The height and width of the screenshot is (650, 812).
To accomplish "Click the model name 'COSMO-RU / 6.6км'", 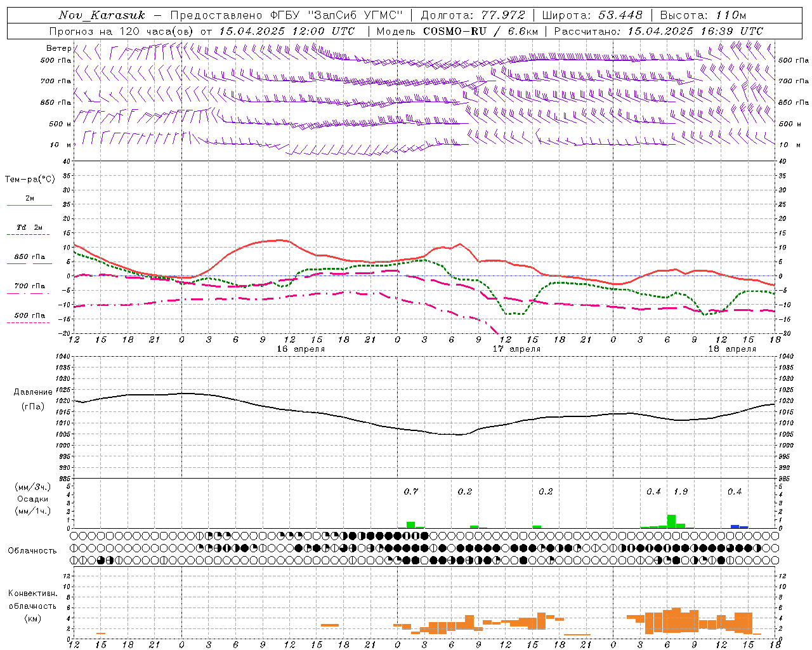I will click(x=480, y=31).
